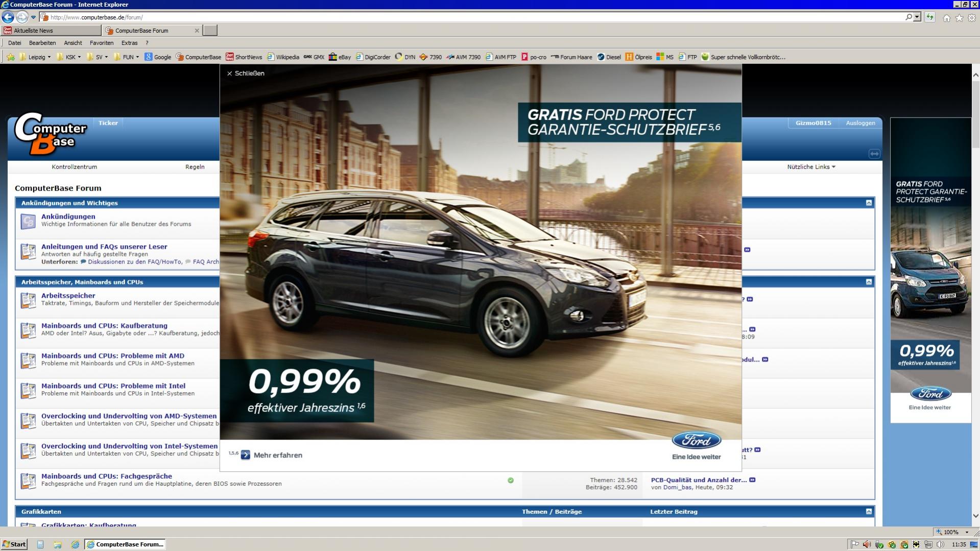Open the AVM FTP bookmark
Viewport: 980px width, 551px height.
(500, 57)
